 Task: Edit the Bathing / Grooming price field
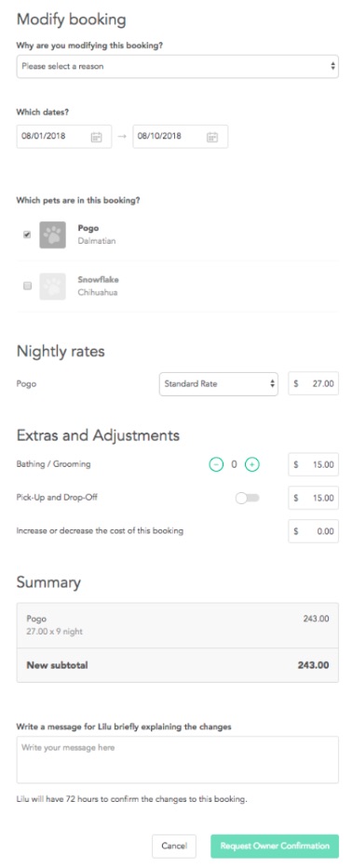(313, 464)
